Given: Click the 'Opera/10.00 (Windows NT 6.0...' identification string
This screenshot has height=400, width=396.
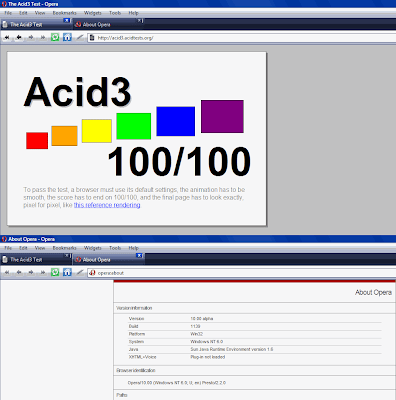Looking at the screenshot, I should (177, 383).
